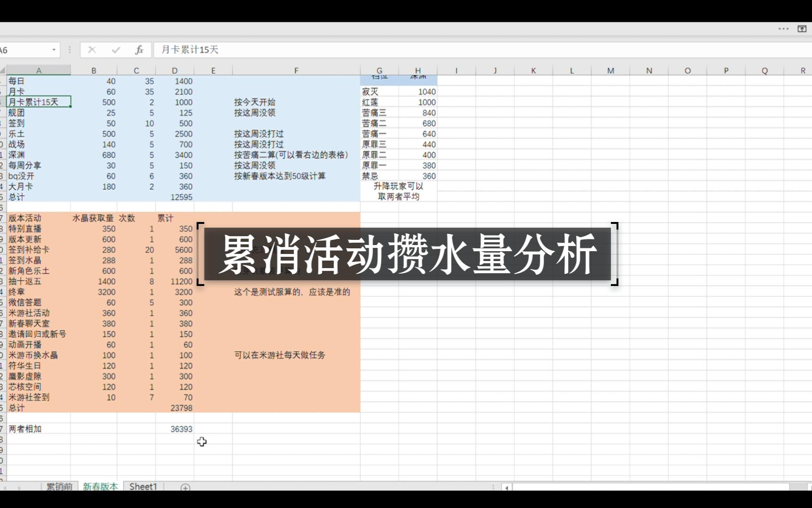
Task: Select column K header
Action: [x=533, y=71]
